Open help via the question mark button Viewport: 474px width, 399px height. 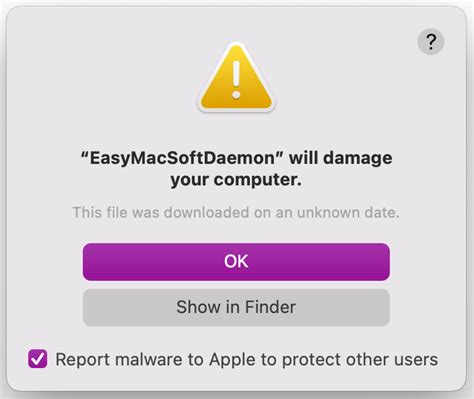431,42
